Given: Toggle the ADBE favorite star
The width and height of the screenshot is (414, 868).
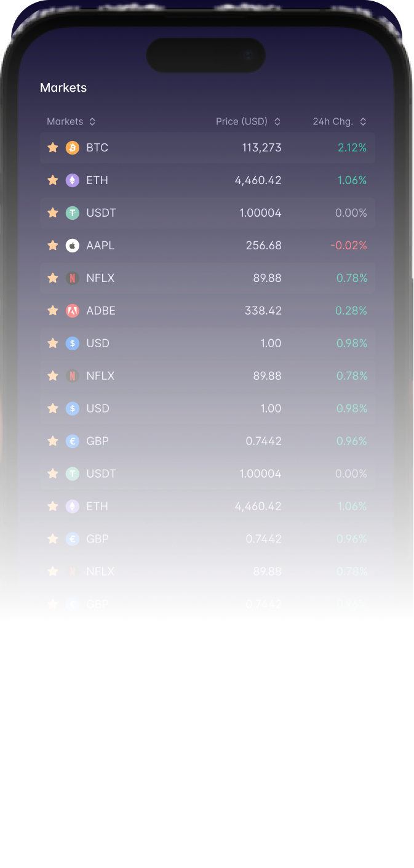Looking at the screenshot, I should tap(53, 311).
